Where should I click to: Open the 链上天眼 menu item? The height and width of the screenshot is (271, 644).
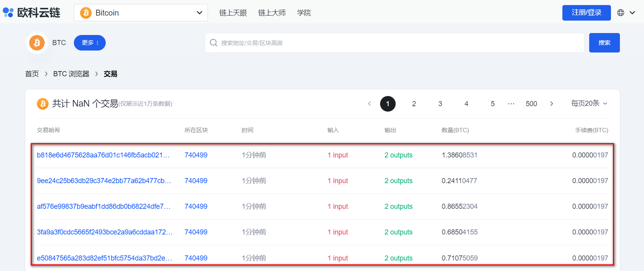tap(233, 13)
